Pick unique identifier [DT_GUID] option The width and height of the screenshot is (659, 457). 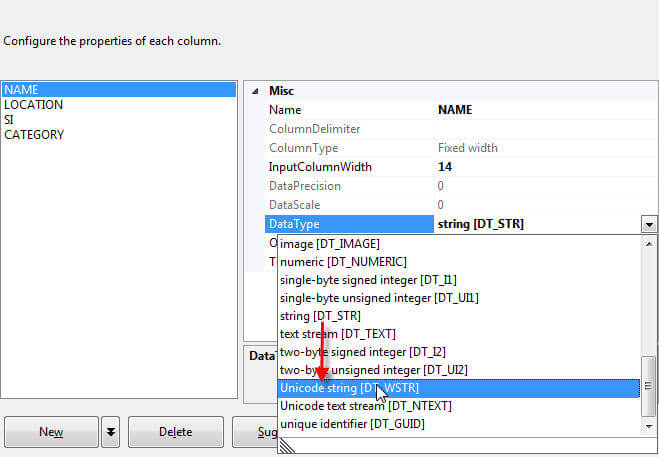[353, 424]
